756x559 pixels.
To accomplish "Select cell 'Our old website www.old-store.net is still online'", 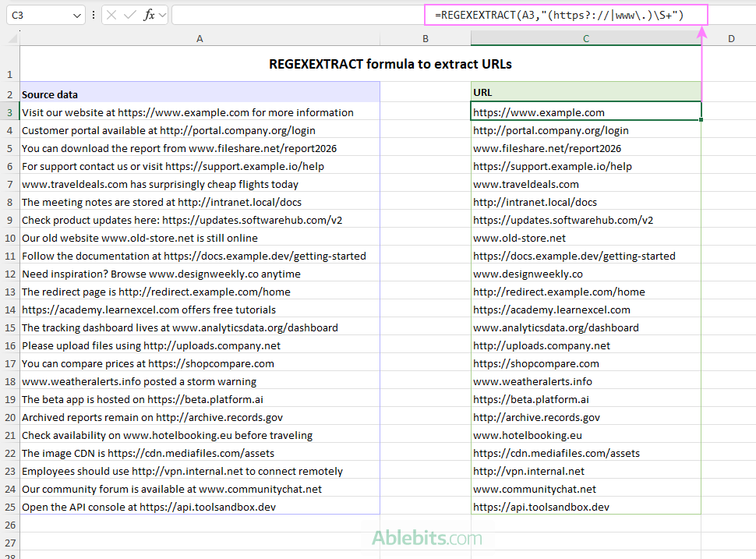I will (200, 239).
